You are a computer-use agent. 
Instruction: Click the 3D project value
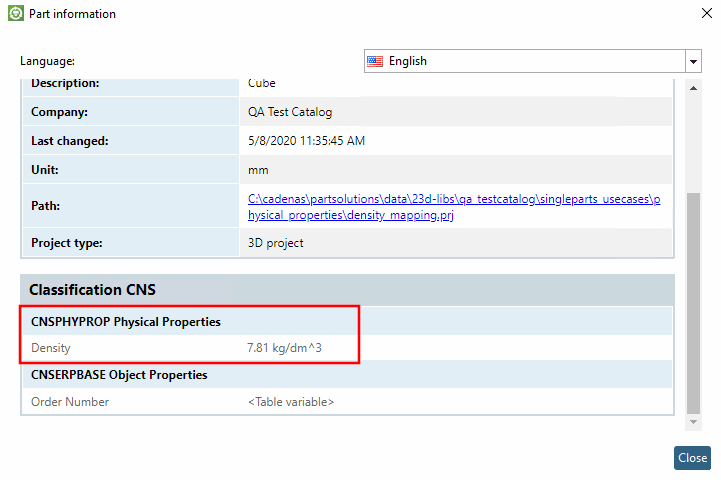275,243
